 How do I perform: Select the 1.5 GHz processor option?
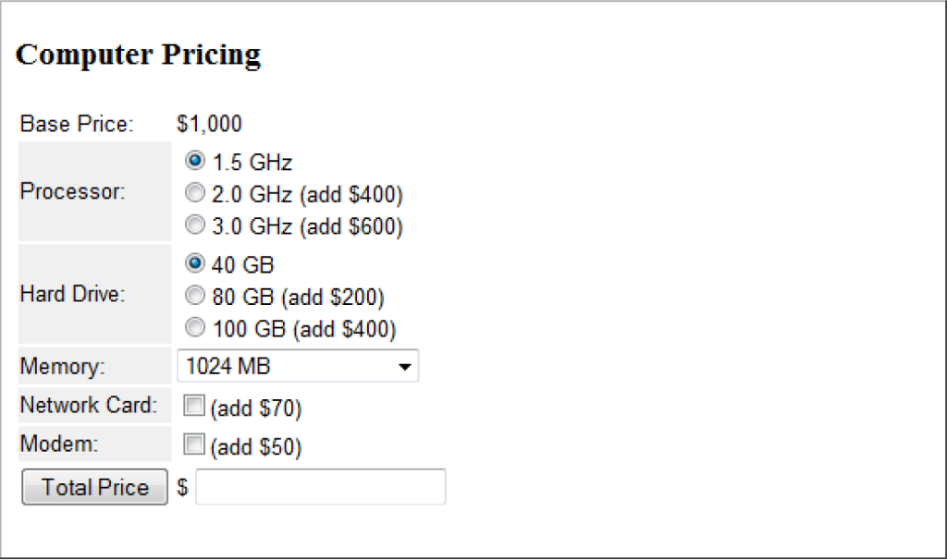[195, 161]
